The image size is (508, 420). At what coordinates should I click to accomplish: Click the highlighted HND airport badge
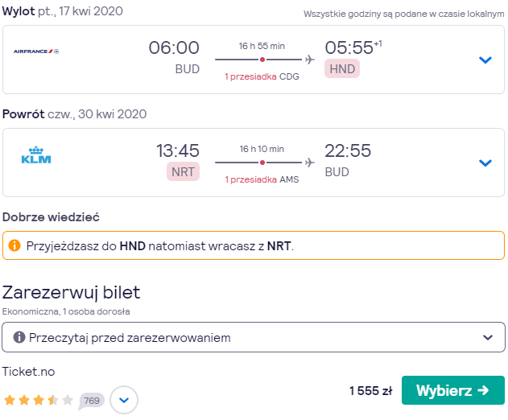pos(342,68)
